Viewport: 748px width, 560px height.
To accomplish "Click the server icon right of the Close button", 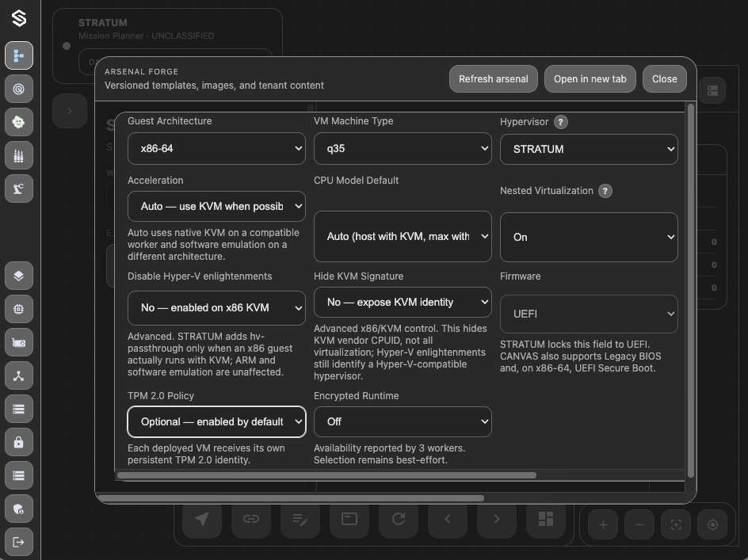I will coord(712,90).
